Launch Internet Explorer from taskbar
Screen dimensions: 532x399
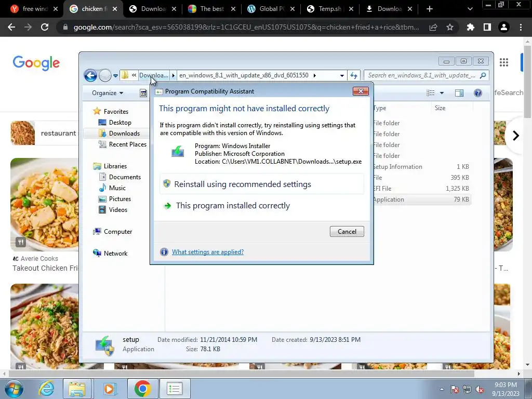tap(46, 389)
